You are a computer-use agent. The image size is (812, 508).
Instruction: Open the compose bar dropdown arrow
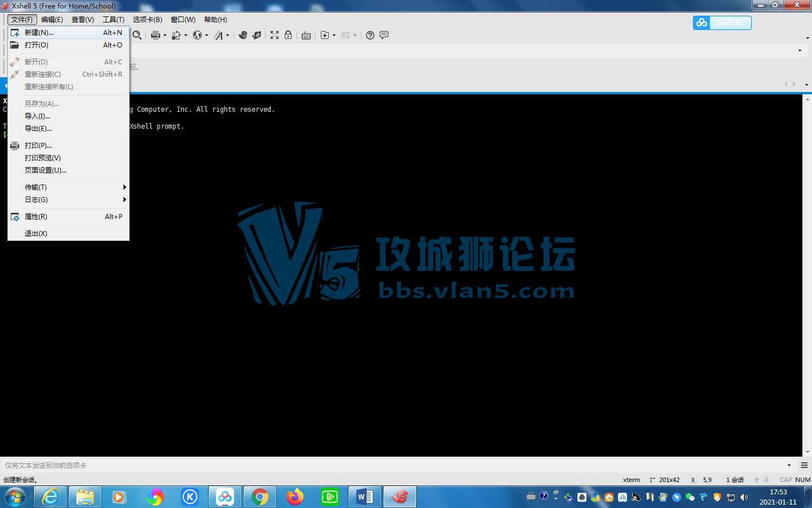(x=789, y=465)
